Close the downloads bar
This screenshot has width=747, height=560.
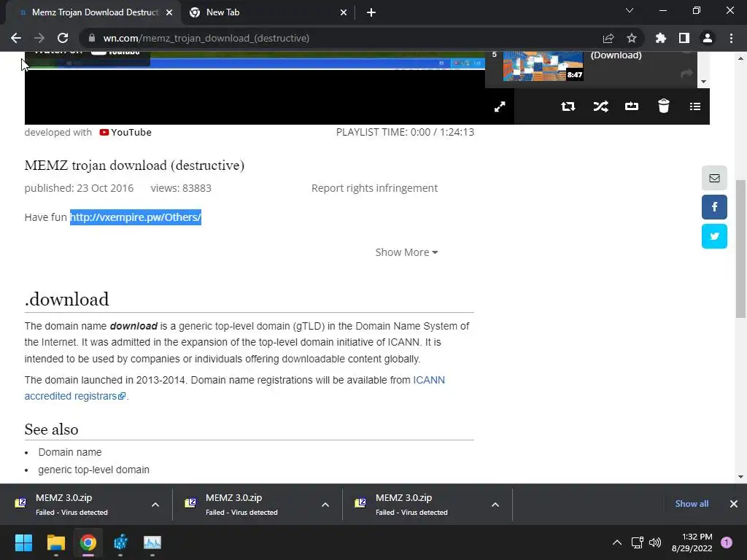(x=734, y=504)
